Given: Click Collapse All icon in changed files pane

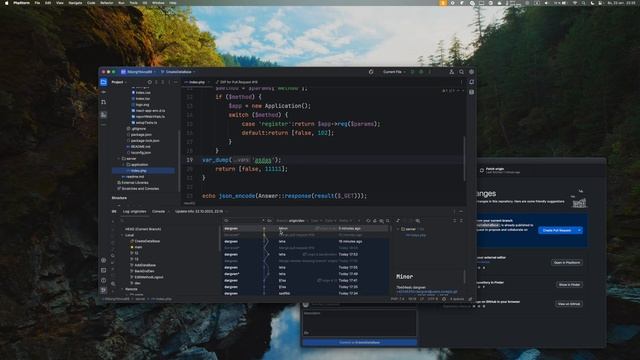Looking at the screenshot, I should (462, 221).
